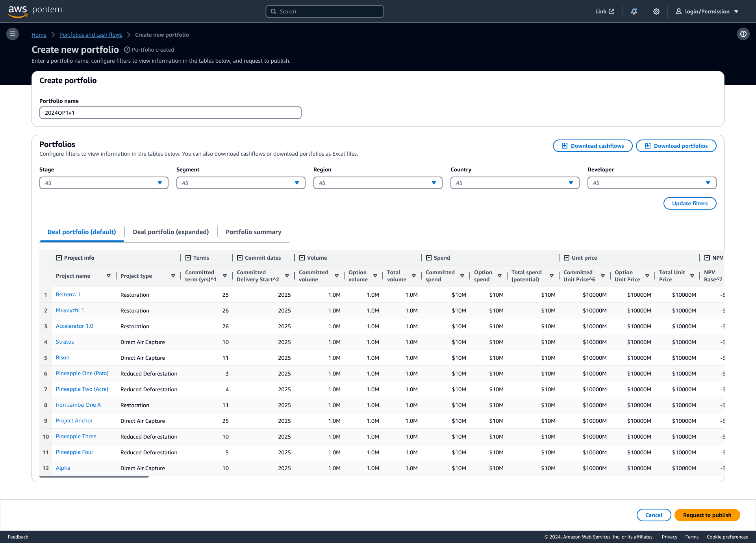
Task: Open the Developer filter dropdown
Action: (x=652, y=183)
